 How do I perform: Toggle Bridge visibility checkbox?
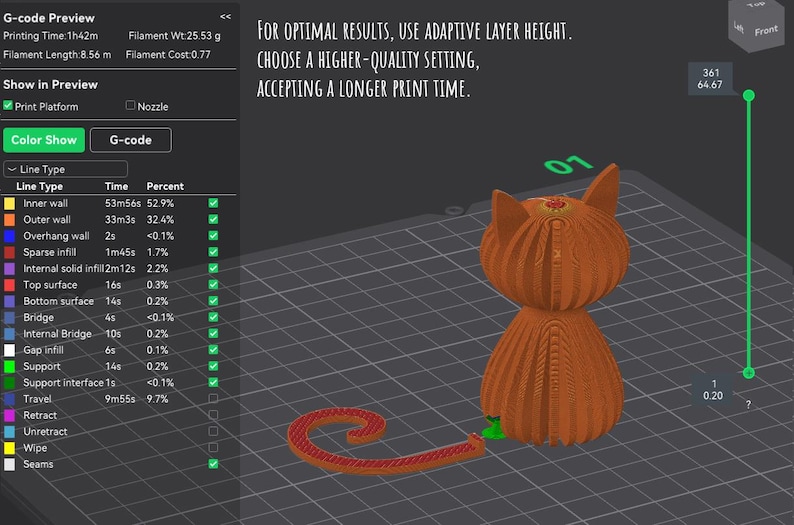click(213, 317)
